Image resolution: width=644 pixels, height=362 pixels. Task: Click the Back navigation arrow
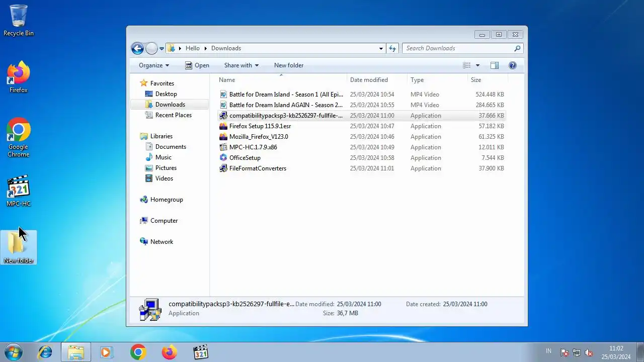[x=137, y=48]
